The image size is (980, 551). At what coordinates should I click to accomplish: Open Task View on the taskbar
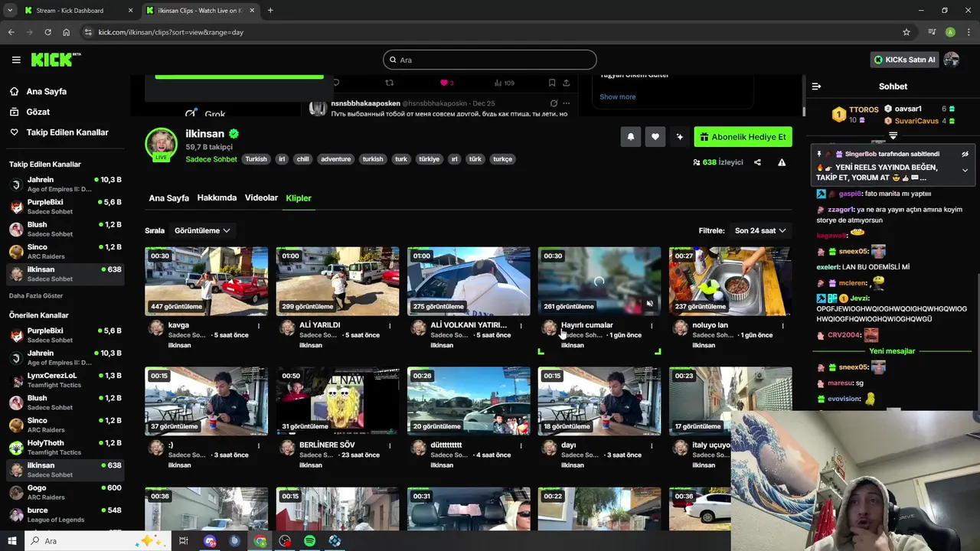click(x=184, y=541)
